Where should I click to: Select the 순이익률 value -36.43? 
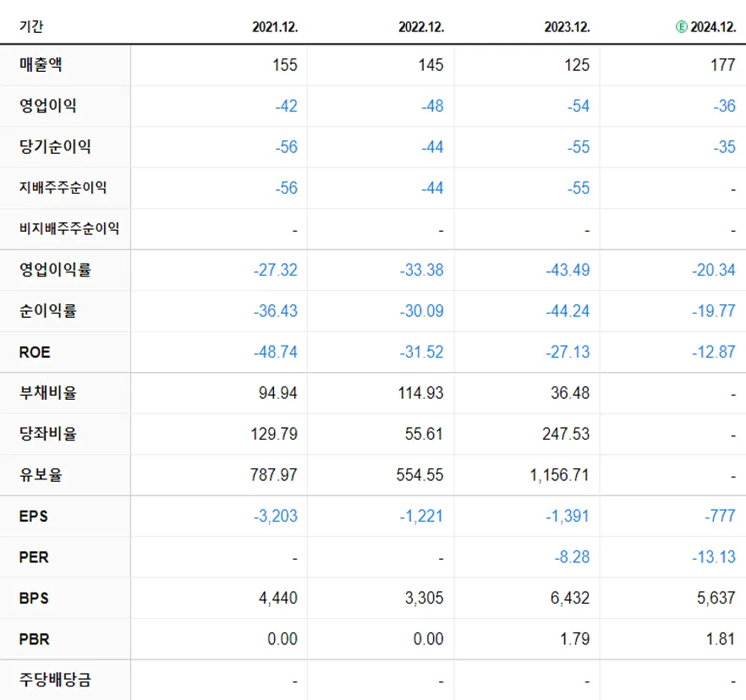click(x=276, y=311)
